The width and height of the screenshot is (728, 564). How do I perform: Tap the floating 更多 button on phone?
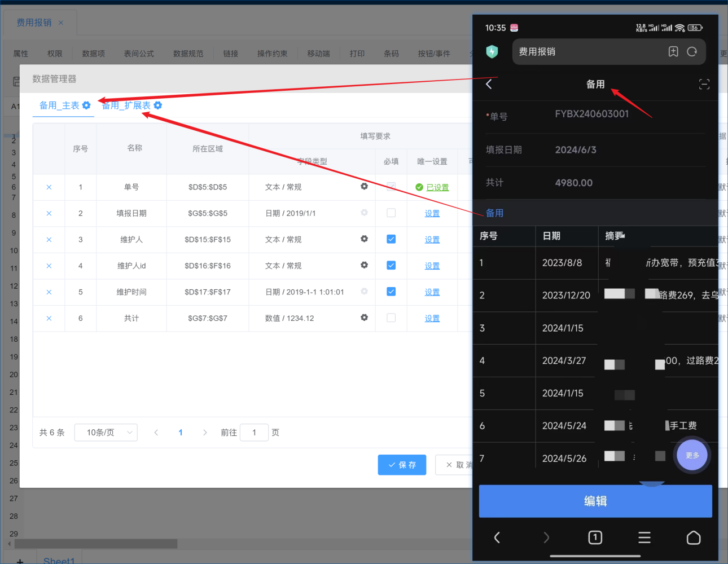click(x=692, y=455)
